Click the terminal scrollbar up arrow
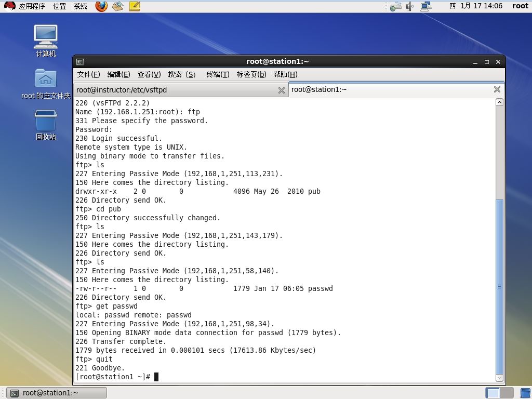Image resolution: width=532 pixels, height=399 pixels. tap(499, 102)
